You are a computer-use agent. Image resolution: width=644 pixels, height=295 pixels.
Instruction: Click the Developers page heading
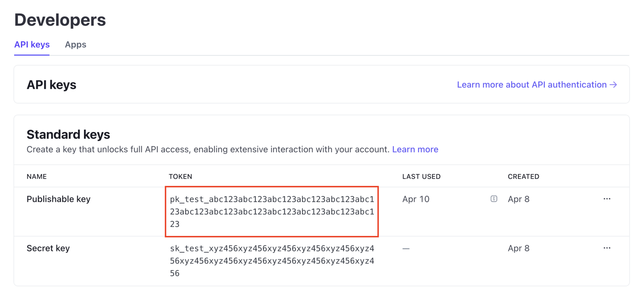60,20
